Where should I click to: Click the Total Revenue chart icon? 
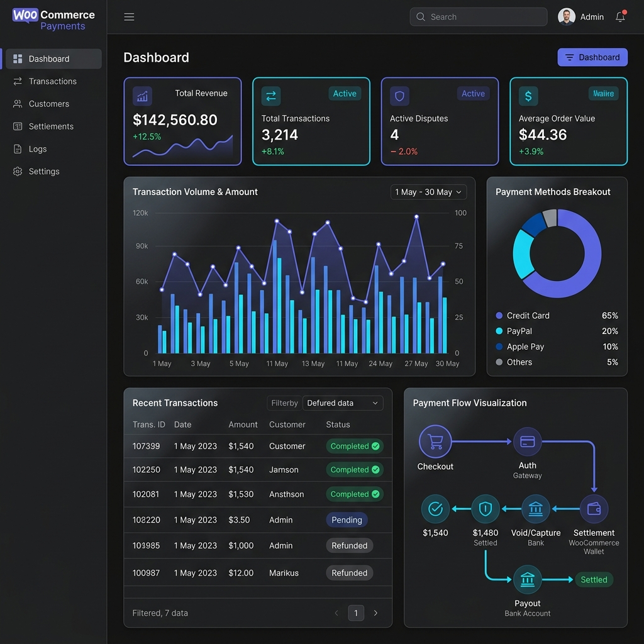click(x=142, y=96)
